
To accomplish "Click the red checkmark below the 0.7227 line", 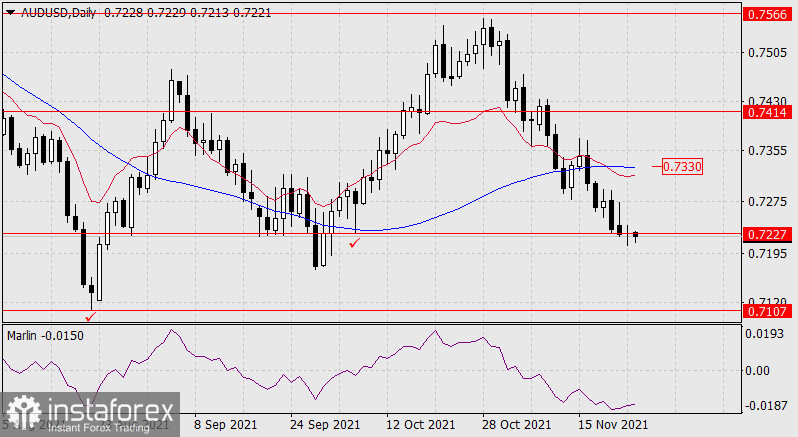I will pyautogui.click(x=352, y=241).
